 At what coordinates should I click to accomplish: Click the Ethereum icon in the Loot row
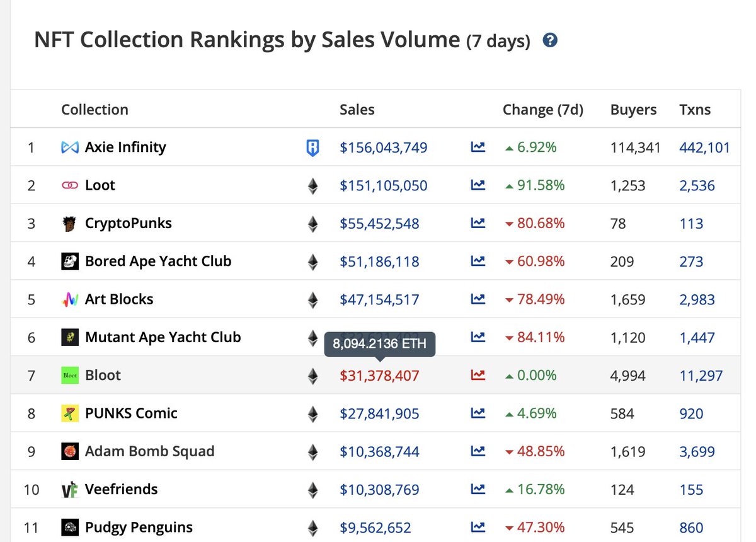click(312, 186)
